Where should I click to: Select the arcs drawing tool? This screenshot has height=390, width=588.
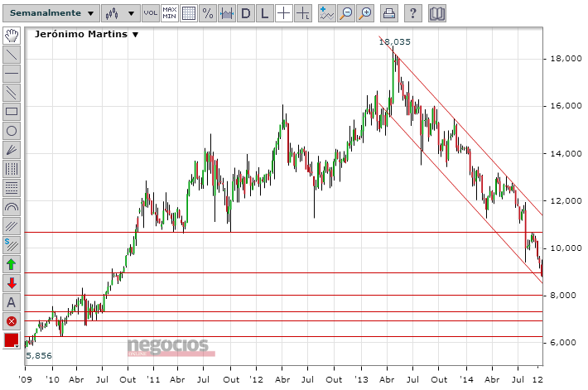coord(12,207)
